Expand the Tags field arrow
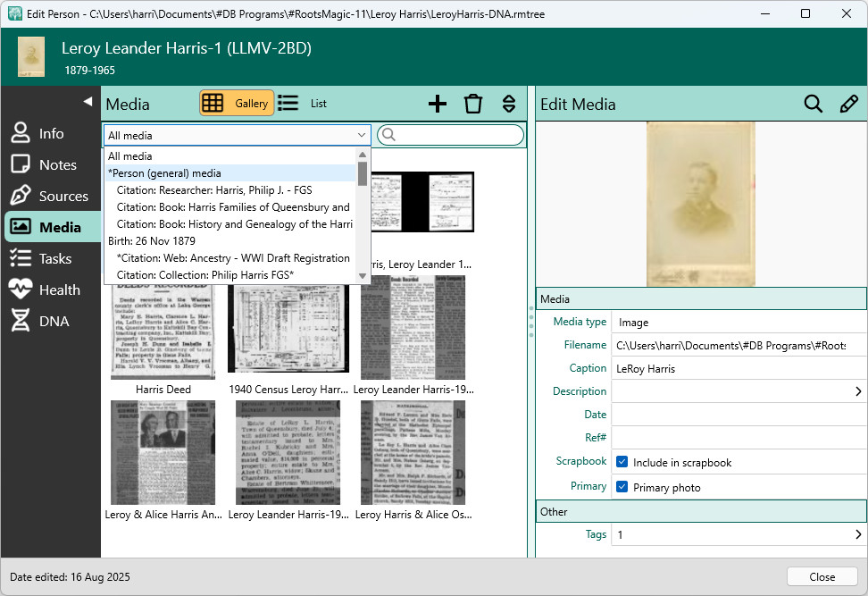Image resolution: width=868 pixels, height=596 pixels. pos(858,534)
